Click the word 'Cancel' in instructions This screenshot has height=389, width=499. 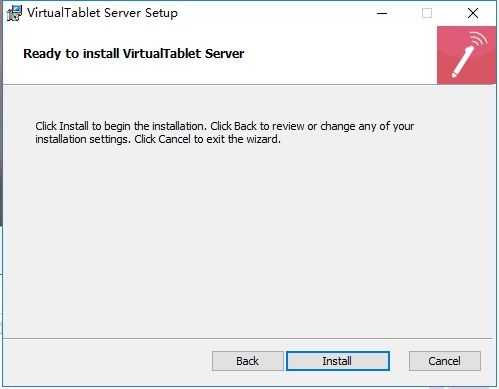(x=174, y=139)
